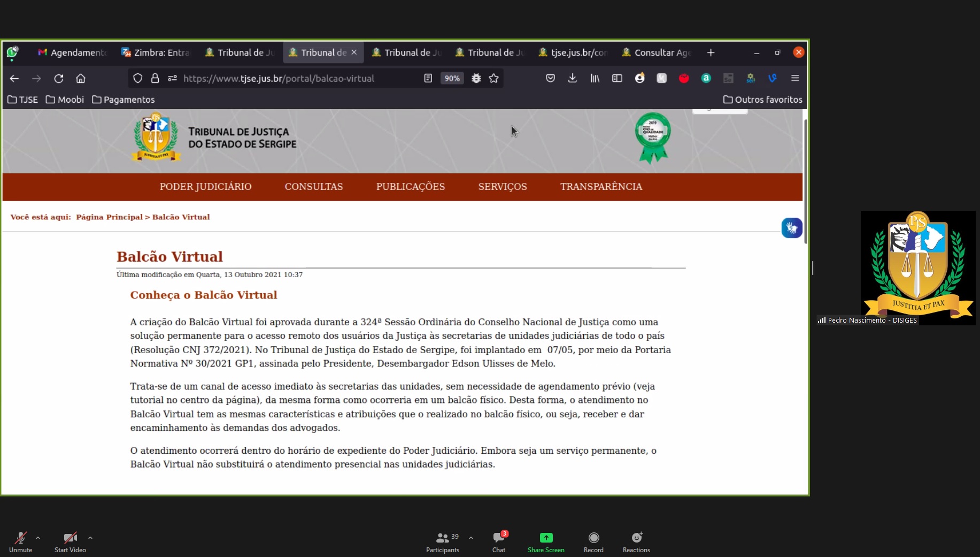Expand audio options arrow beside Unmute
The image size is (980, 557).
[38, 538]
